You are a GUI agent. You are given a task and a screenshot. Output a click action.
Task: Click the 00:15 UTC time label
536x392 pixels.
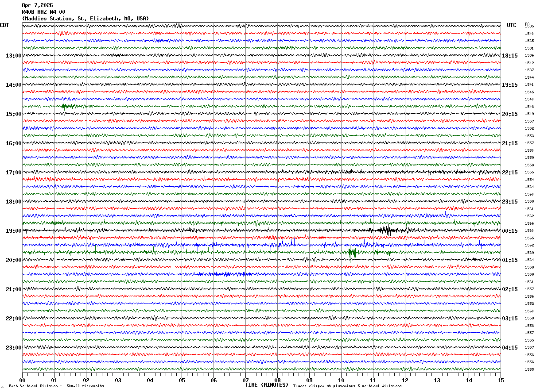pos(509,231)
